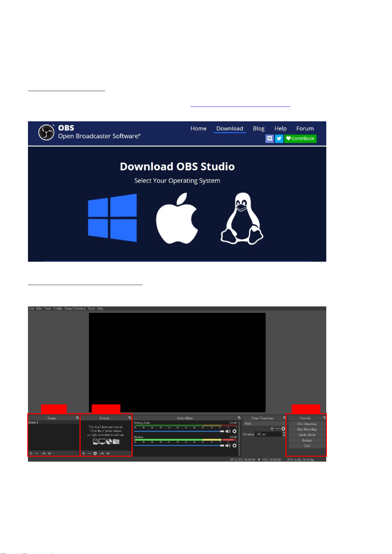Open the View menu in OBS
392x554 pixels.
[48, 309]
